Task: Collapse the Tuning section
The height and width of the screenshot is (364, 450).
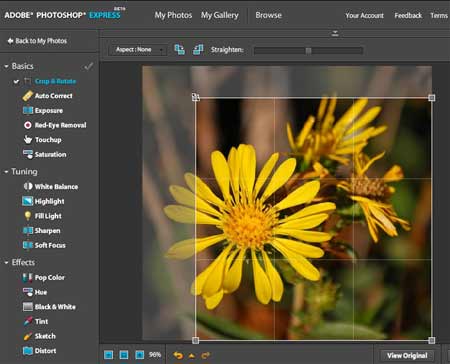Action: (6, 172)
